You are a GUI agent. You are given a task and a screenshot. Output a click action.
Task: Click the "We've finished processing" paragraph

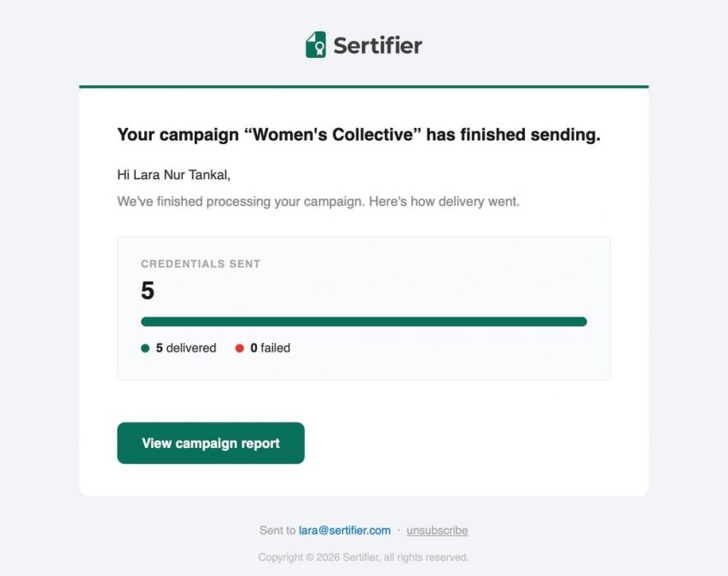(318, 201)
